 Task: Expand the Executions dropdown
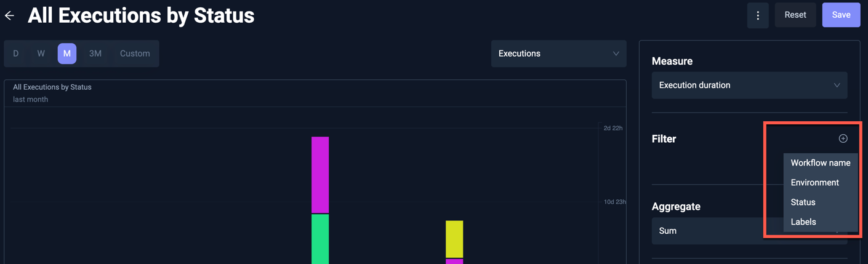tap(558, 54)
